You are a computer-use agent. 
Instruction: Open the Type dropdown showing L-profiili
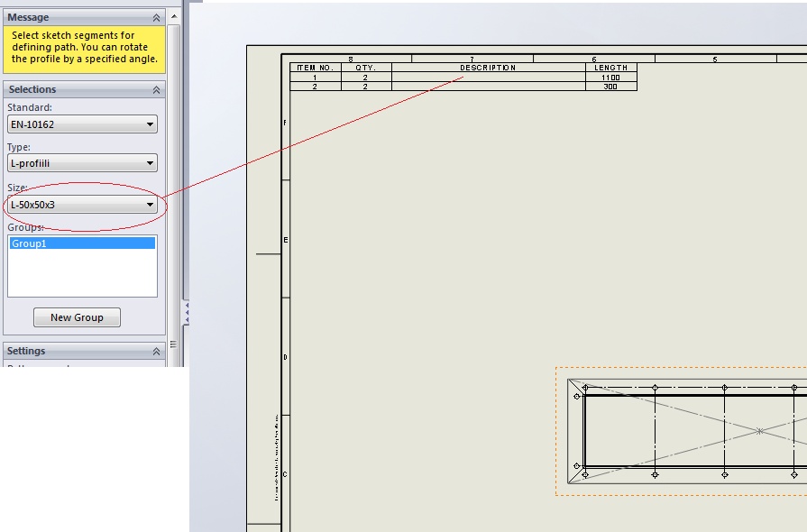point(82,163)
